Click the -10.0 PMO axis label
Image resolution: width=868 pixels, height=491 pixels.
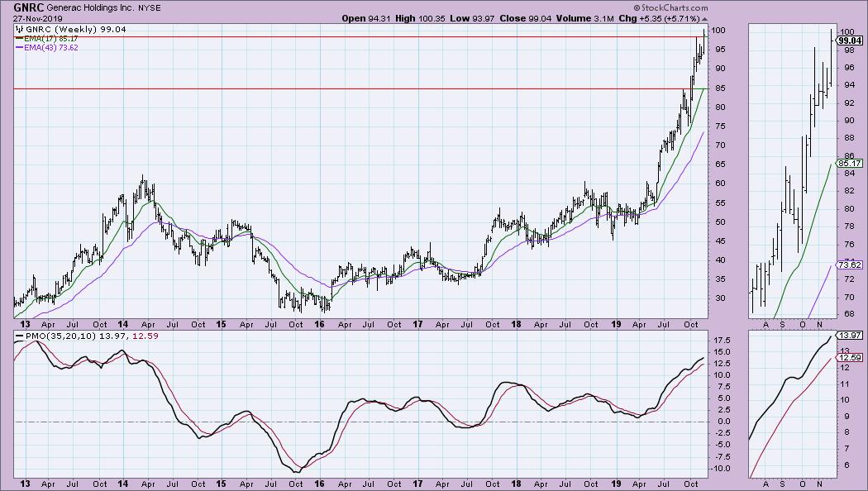click(720, 469)
